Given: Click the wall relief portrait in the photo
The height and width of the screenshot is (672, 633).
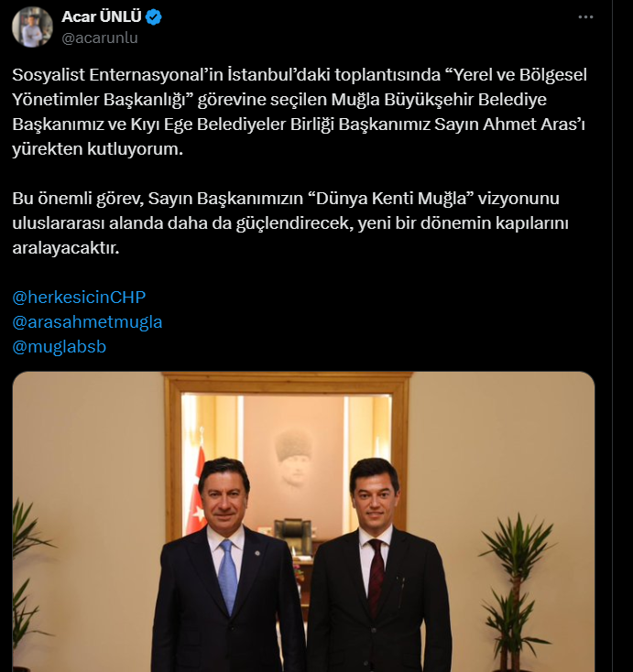Looking at the screenshot, I should click(x=294, y=460).
